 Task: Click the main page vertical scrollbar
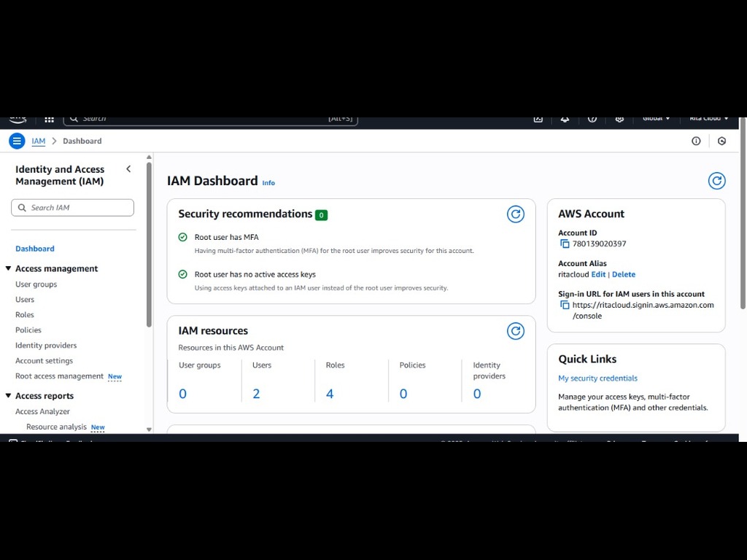[x=743, y=214]
